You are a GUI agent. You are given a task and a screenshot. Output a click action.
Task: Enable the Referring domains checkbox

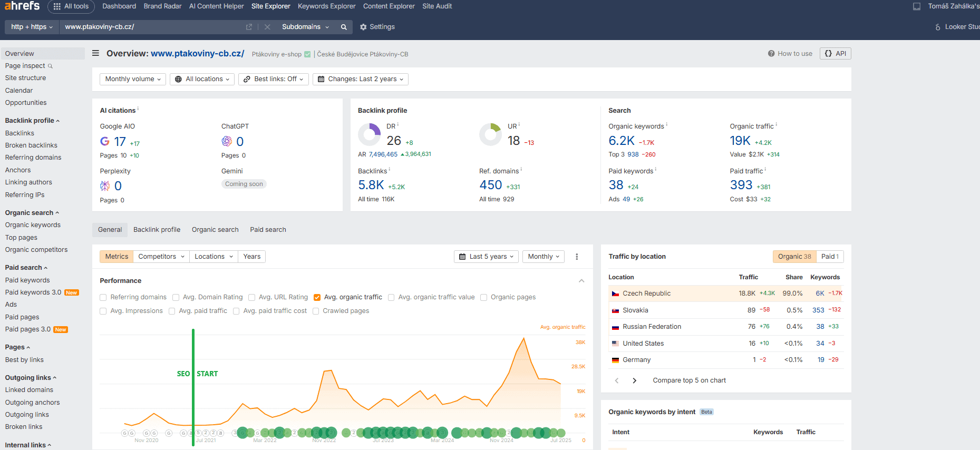(103, 297)
